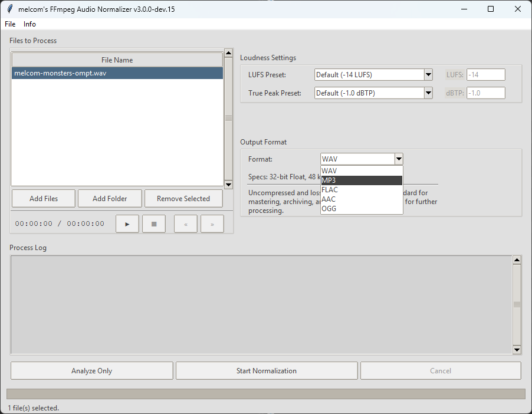Select melcom-monsters-ompt.wav in file list

tap(117, 73)
